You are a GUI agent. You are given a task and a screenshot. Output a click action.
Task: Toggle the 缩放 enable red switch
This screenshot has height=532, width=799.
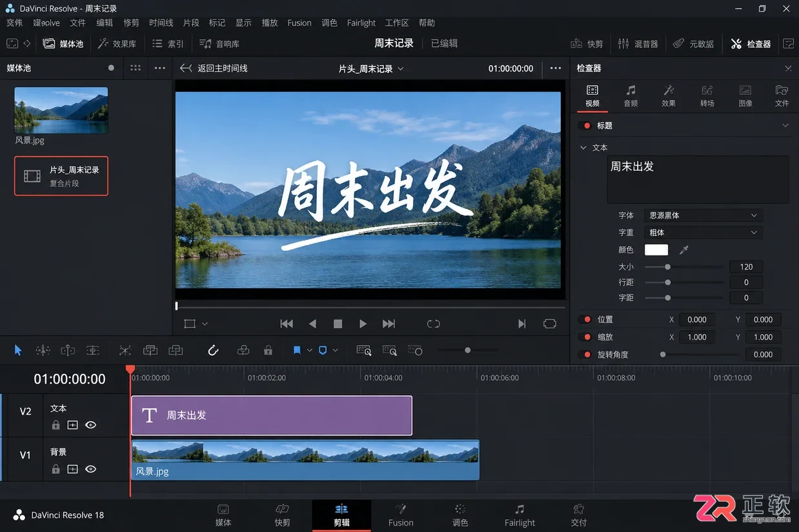pyautogui.click(x=585, y=337)
